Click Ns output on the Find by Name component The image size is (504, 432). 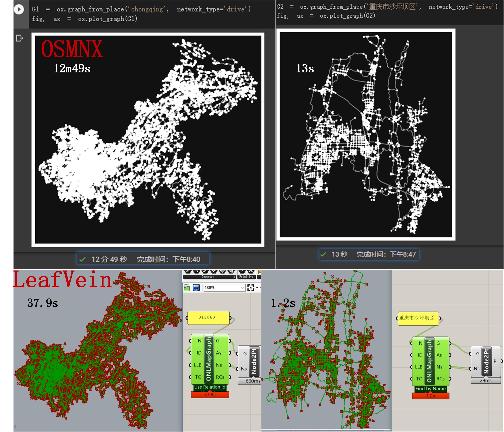[x=439, y=367]
